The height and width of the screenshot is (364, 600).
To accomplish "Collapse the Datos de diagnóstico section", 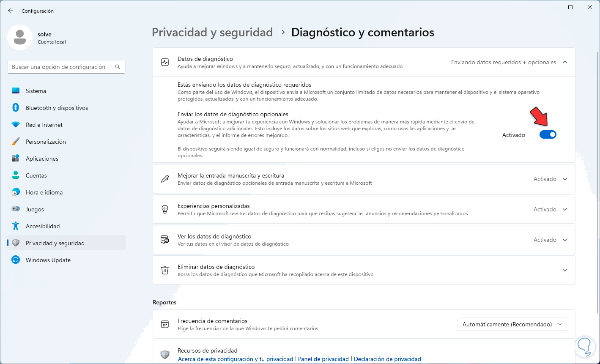I will click(x=565, y=62).
